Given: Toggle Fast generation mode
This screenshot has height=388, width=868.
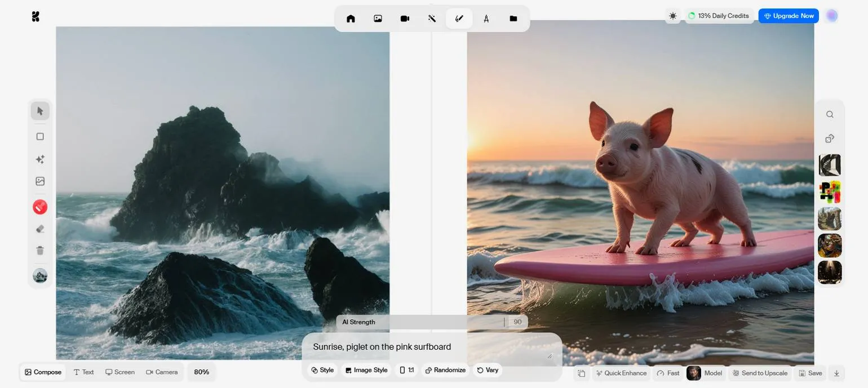Looking at the screenshot, I should (668, 373).
